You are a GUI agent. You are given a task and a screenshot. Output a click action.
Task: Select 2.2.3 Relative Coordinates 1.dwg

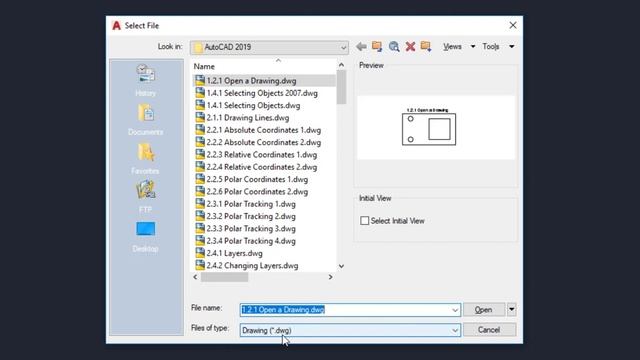[x=262, y=155]
